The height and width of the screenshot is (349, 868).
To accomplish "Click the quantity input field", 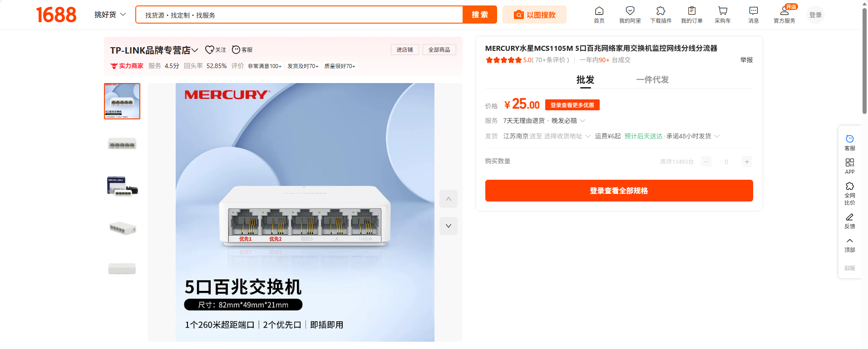I will [x=726, y=162].
